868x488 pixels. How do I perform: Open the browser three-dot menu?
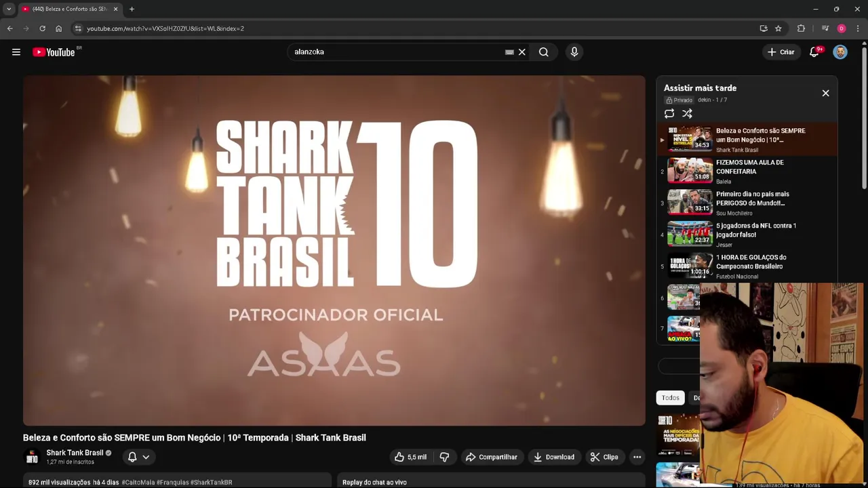tap(858, 28)
